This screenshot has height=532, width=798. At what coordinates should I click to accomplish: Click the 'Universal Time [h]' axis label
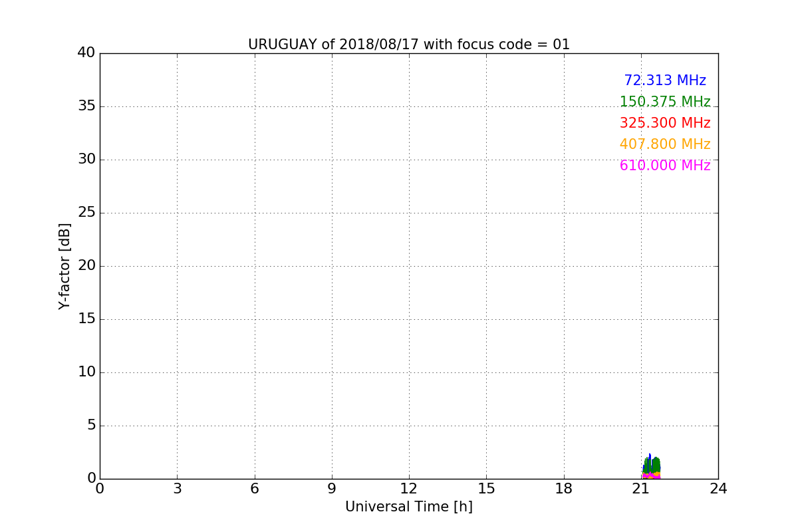point(409,507)
